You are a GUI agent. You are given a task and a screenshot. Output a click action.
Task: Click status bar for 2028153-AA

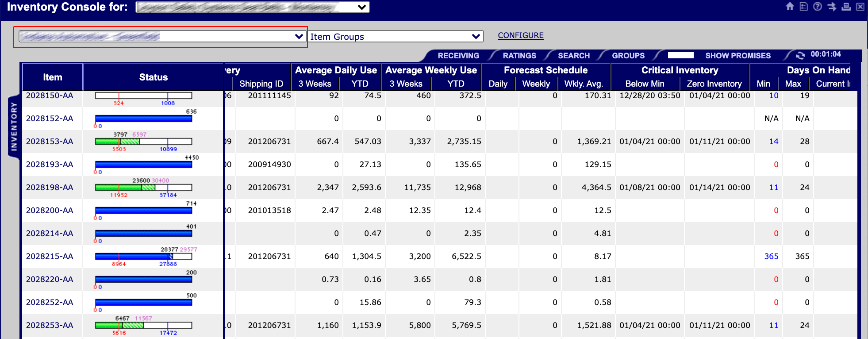[144, 141]
